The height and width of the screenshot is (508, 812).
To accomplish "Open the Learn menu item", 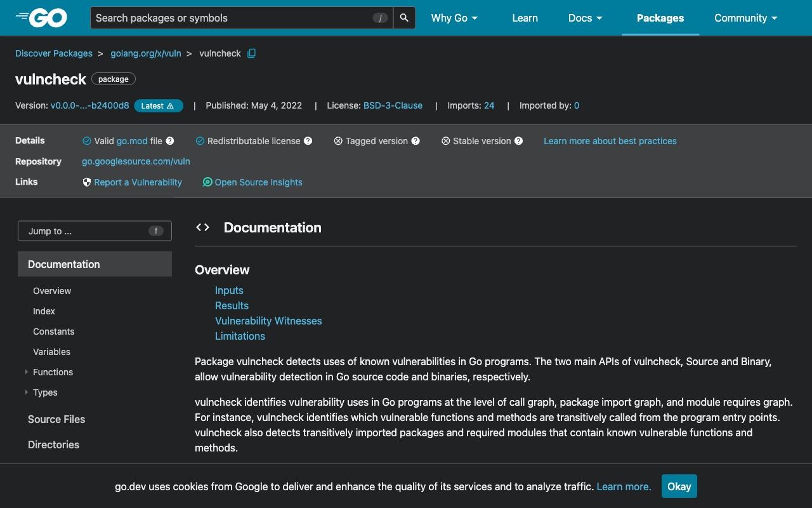I will pyautogui.click(x=525, y=18).
